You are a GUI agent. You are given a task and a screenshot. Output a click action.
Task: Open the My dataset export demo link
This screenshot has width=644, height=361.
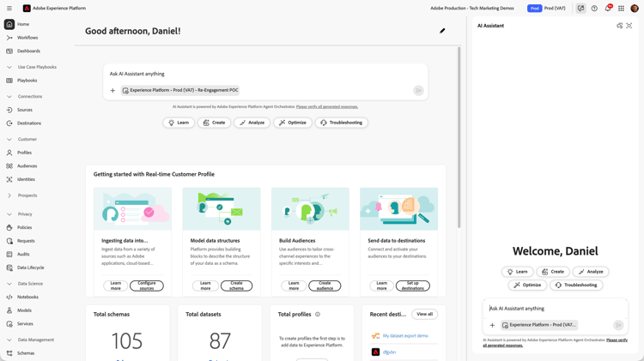(x=405, y=336)
